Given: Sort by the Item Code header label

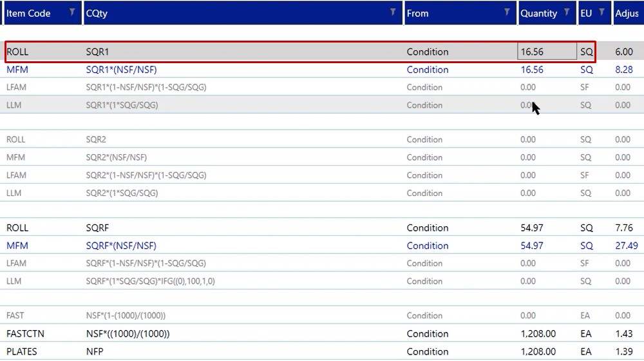Looking at the screenshot, I should 29,13.
